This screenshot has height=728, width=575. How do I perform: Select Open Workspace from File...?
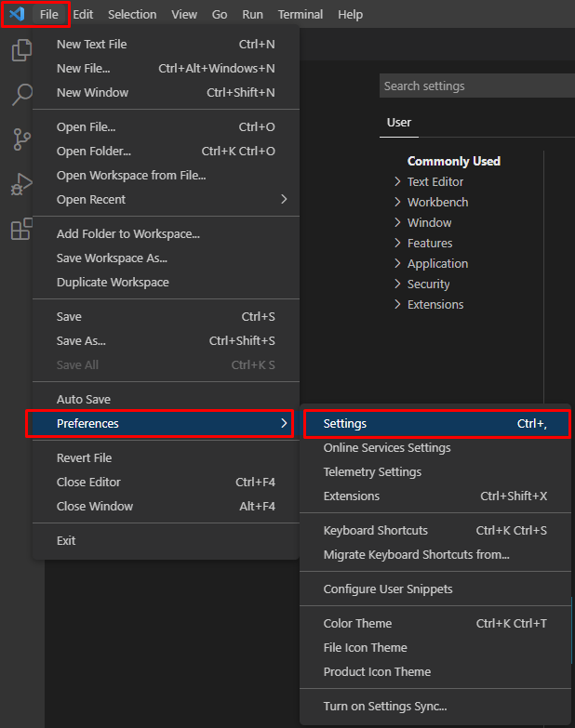166,175
